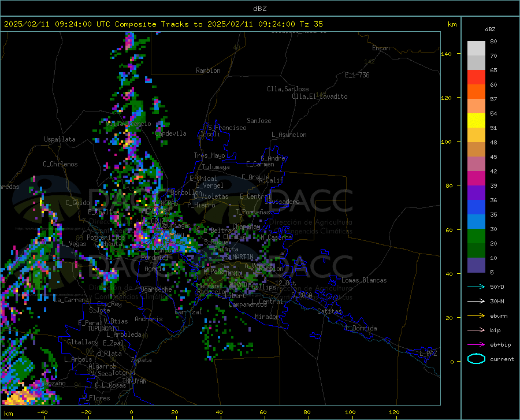520x420 pixels.
Task: Click the 'dBZ' title in the top bar
Action: [259, 9]
